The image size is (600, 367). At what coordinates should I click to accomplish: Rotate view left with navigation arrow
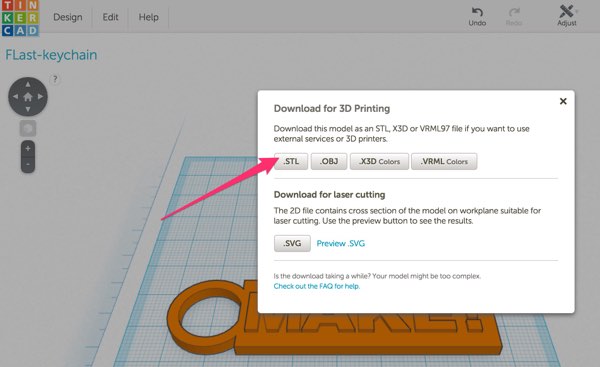15,97
